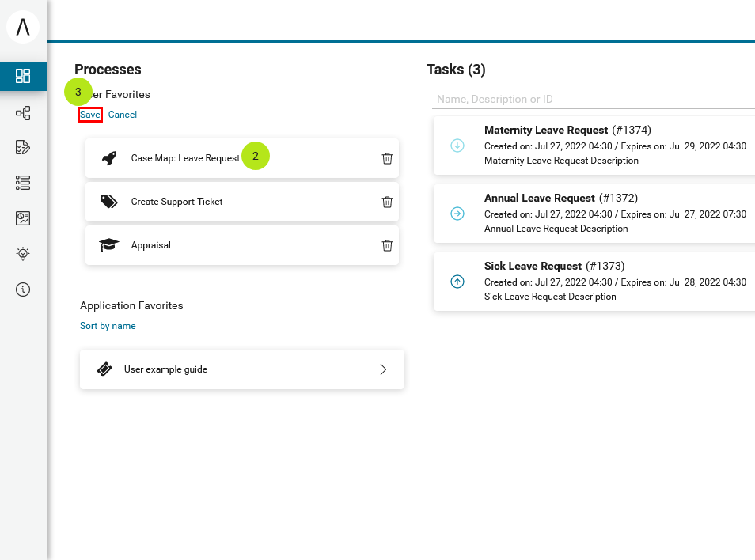This screenshot has height=560, width=755.
Task: Select Case Map: Leave Request label
Action: [x=185, y=158]
